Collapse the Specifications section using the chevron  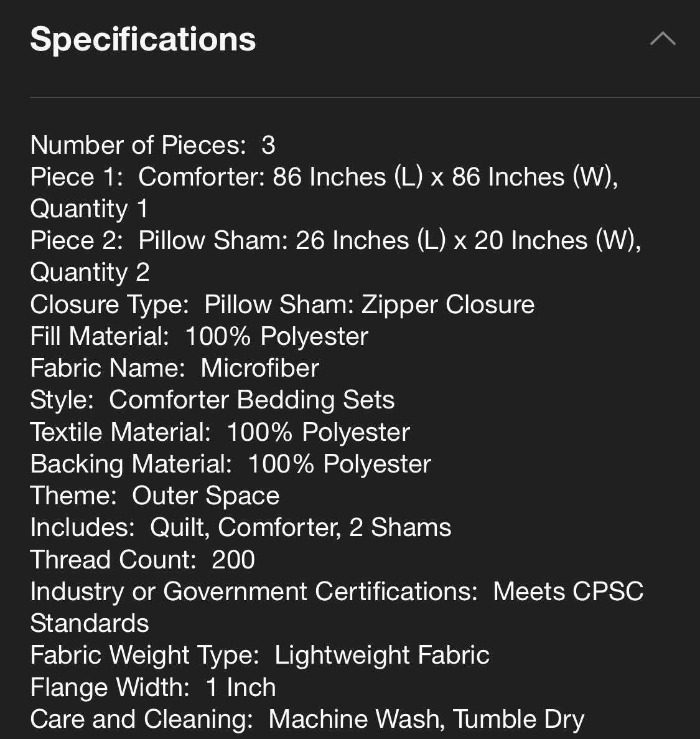(x=663, y=39)
